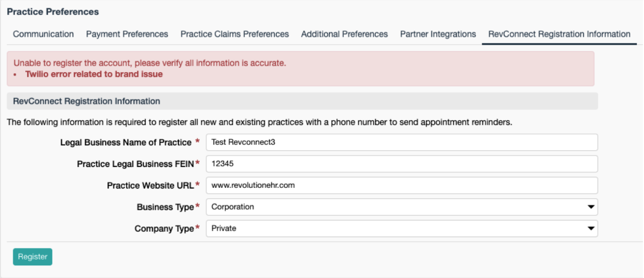Click the RevConnect Registration Information section header
Image resolution: width=644 pixels, height=278 pixels.
pos(86,101)
